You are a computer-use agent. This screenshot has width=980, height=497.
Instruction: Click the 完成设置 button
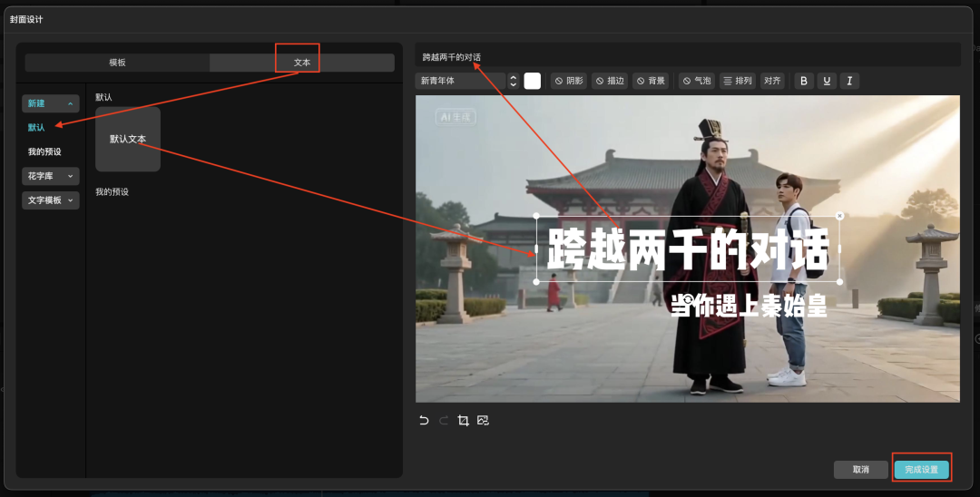(x=921, y=470)
